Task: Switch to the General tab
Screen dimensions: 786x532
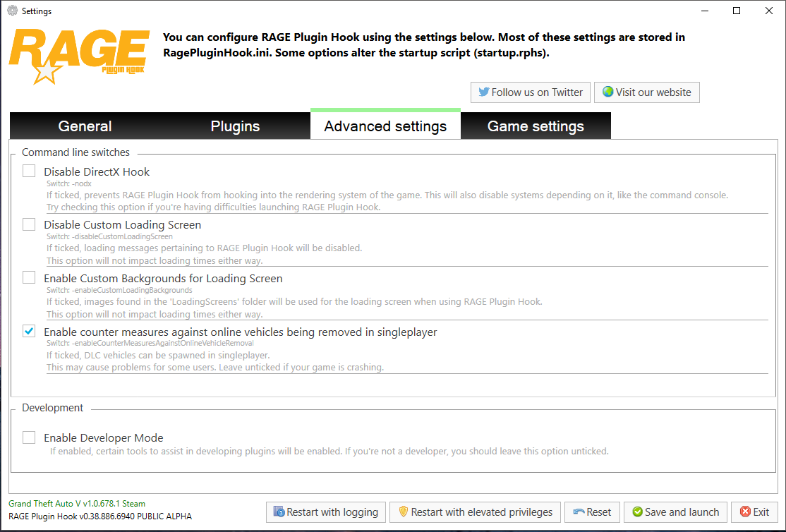Action: (x=85, y=126)
